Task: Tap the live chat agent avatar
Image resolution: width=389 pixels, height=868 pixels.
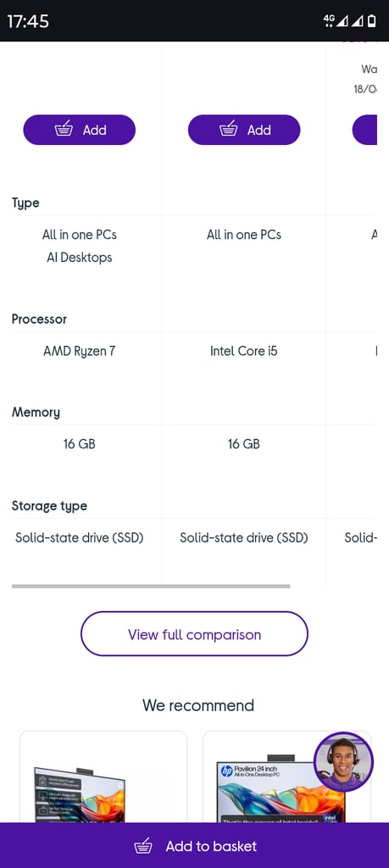Action: [x=343, y=762]
